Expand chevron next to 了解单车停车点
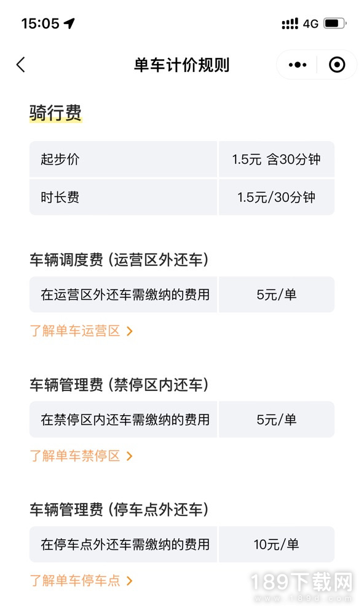Screen dimensions: 364x612 pos(130,581)
